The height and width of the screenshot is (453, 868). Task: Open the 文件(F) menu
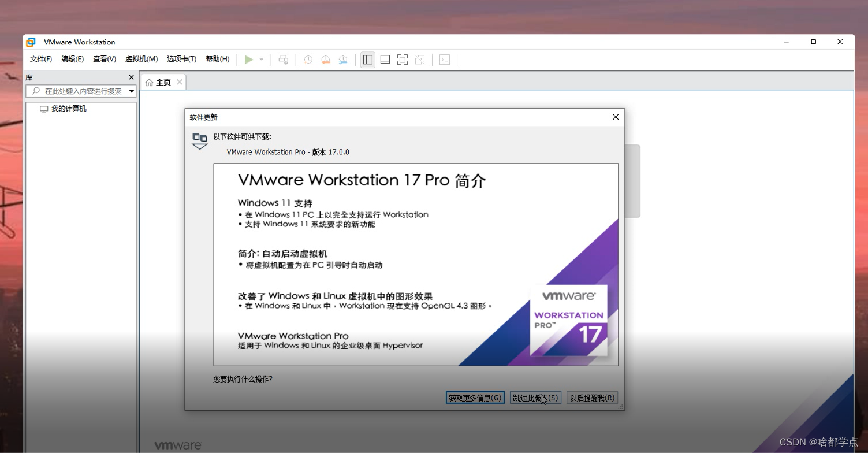(x=41, y=59)
